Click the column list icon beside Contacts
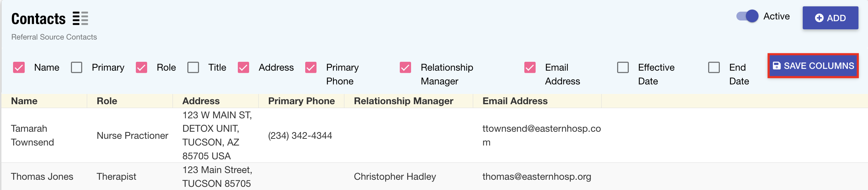 pos(80,18)
